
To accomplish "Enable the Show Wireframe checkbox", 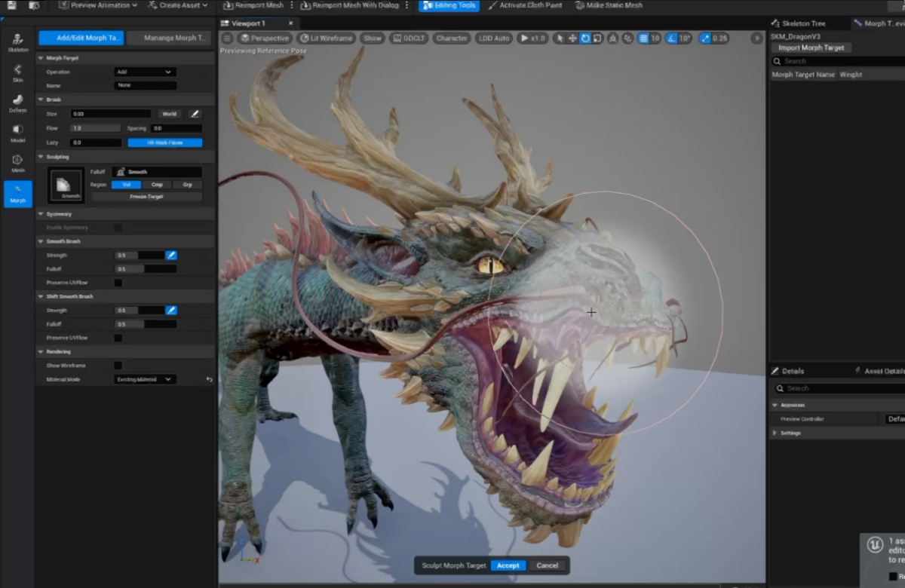I will [x=118, y=366].
